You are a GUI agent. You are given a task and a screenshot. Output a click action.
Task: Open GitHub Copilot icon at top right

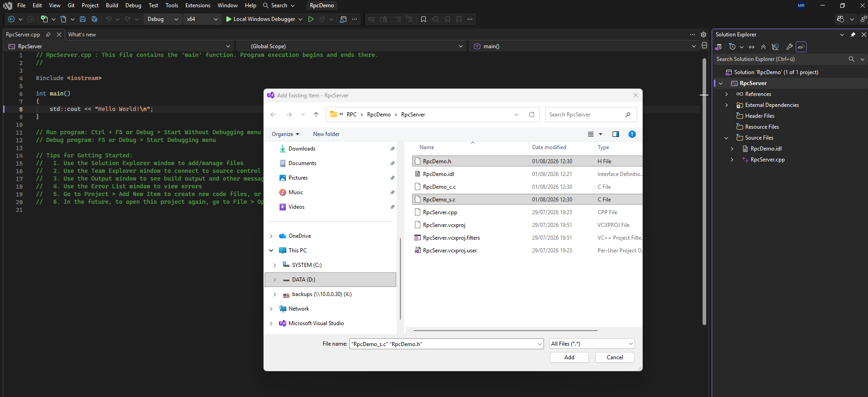pos(840,19)
